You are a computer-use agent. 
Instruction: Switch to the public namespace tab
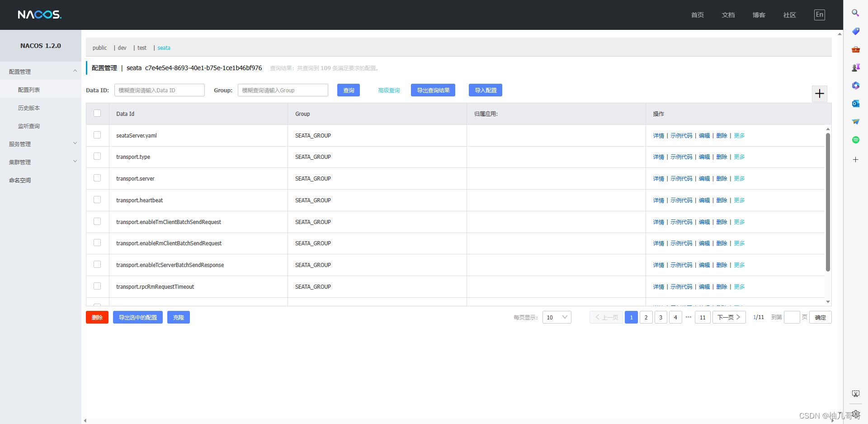point(99,48)
